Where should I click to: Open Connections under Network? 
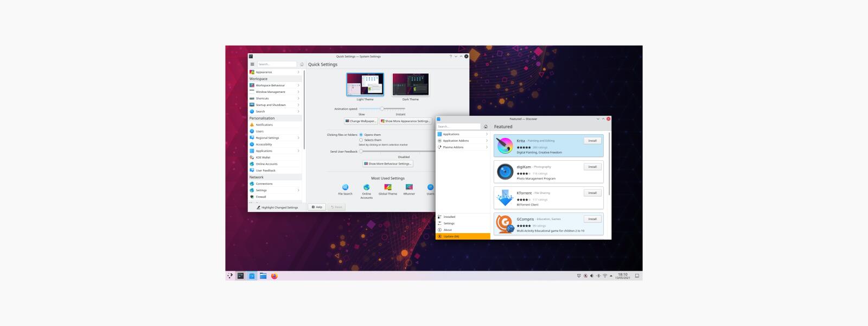[x=275, y=184]
